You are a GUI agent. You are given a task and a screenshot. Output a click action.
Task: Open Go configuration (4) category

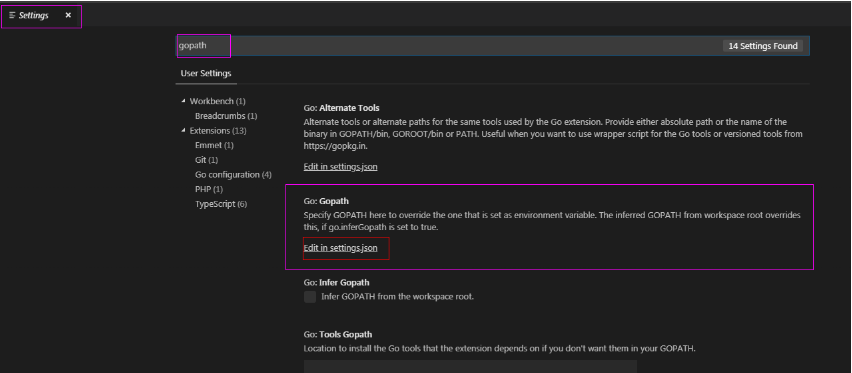233,175
